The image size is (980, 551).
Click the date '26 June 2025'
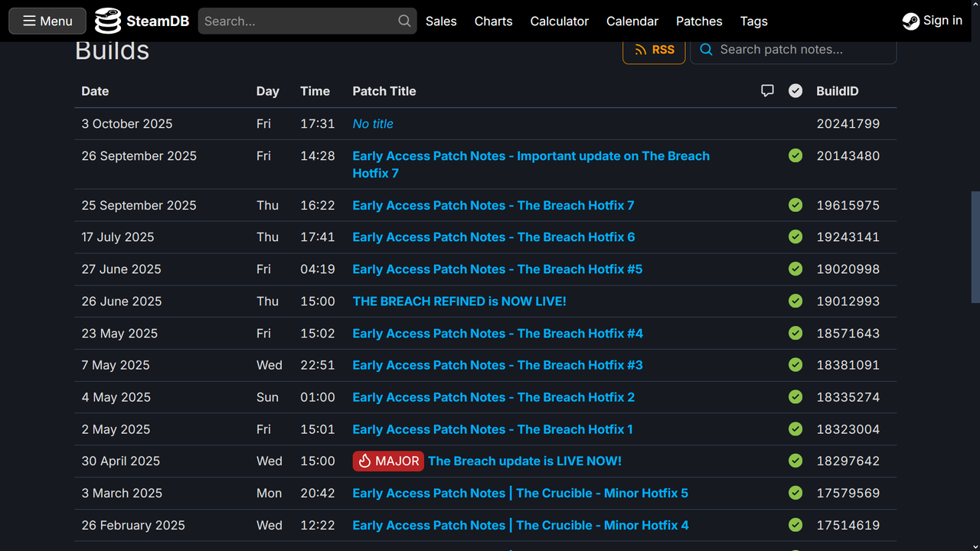pos(122,302)
